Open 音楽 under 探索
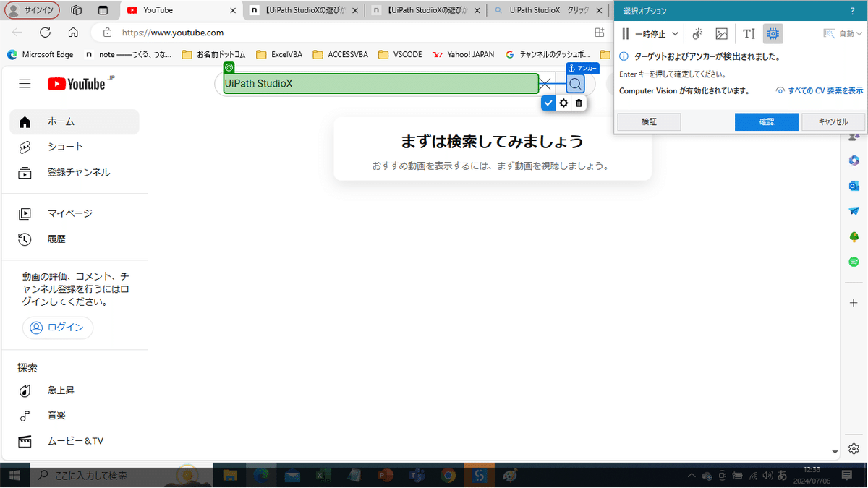The height and width of the screenshot is (488, 868). coord(75,416)
